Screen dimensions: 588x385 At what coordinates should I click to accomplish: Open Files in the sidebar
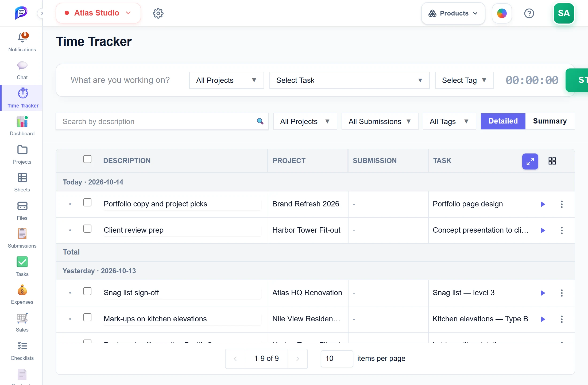coord(22,211)
